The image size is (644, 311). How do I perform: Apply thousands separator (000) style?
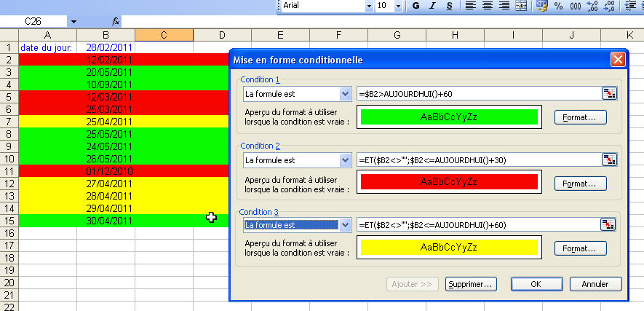point(576,6)
